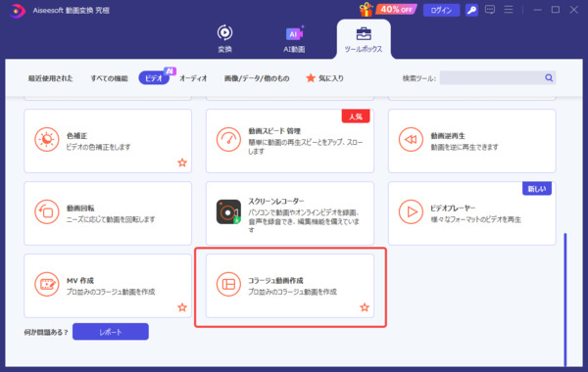Click the レポート button
Screen dimensions: 588x372
click(111, 332)
